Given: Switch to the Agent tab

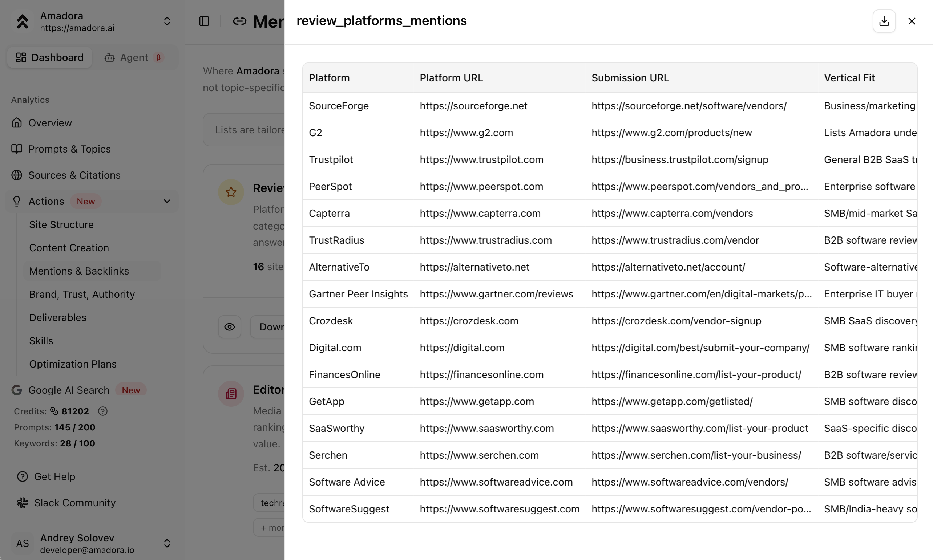Looking at the screenshot, I should click(134, 57).
